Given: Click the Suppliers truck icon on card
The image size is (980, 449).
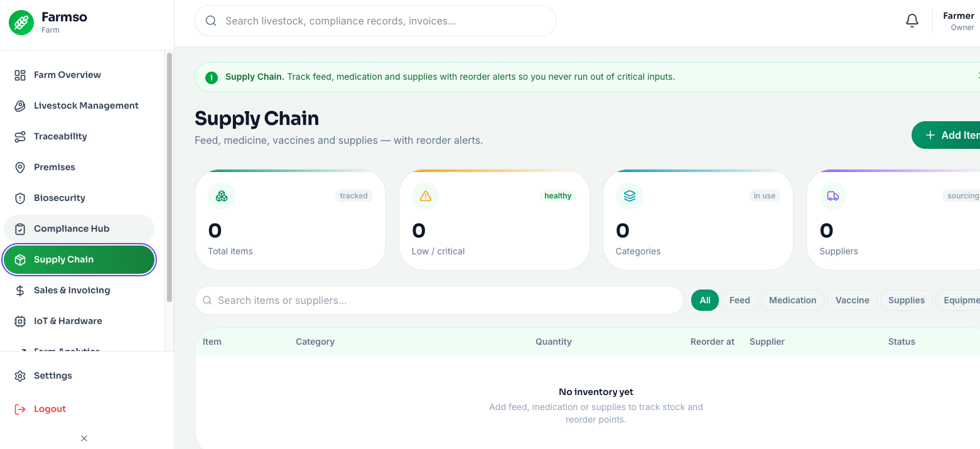Looking at the screenshot, I should [833, 196].
